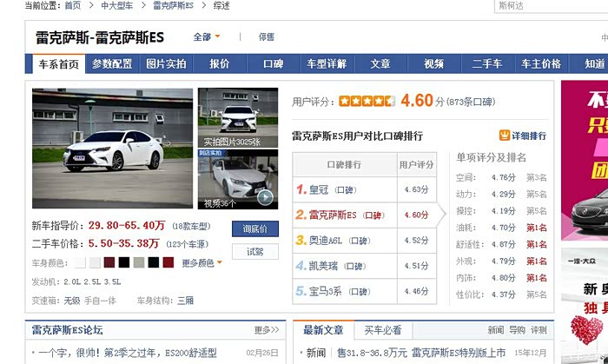This screenshot has height=364, width=608.
Task: Click the 三厢 body structure link
Action: pos(185,301)
